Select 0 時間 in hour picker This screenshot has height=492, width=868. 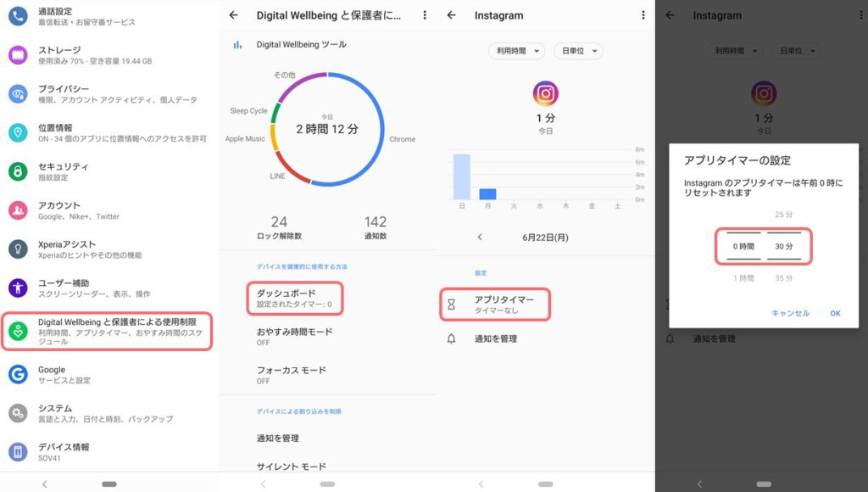point(743,247)
